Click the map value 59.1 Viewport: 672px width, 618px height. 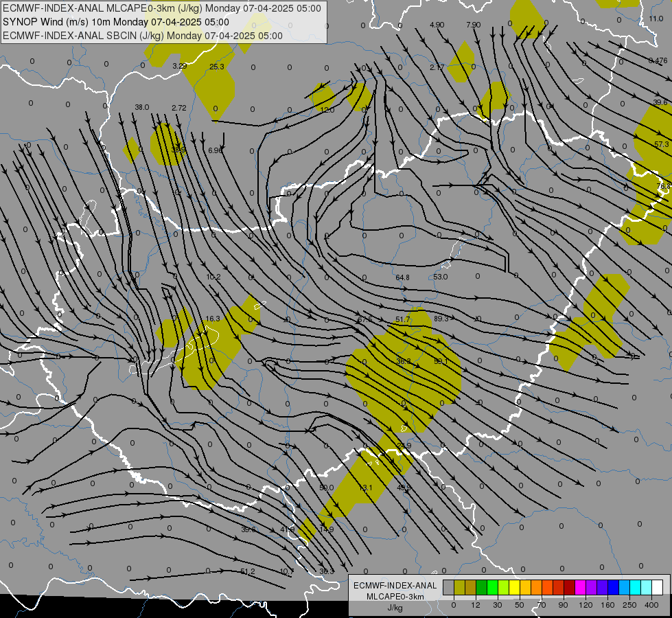point(441,362)
